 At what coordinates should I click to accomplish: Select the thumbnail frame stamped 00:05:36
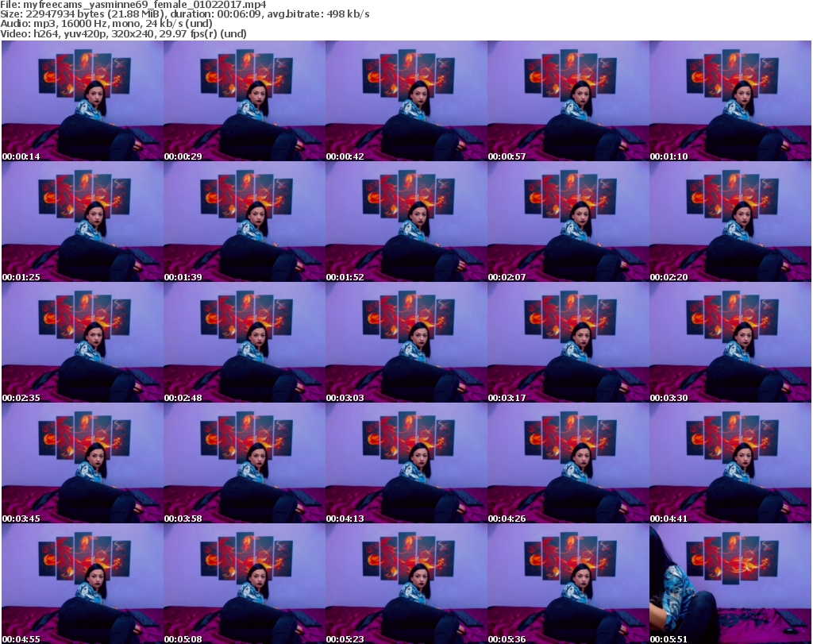[x=568, y=584]
